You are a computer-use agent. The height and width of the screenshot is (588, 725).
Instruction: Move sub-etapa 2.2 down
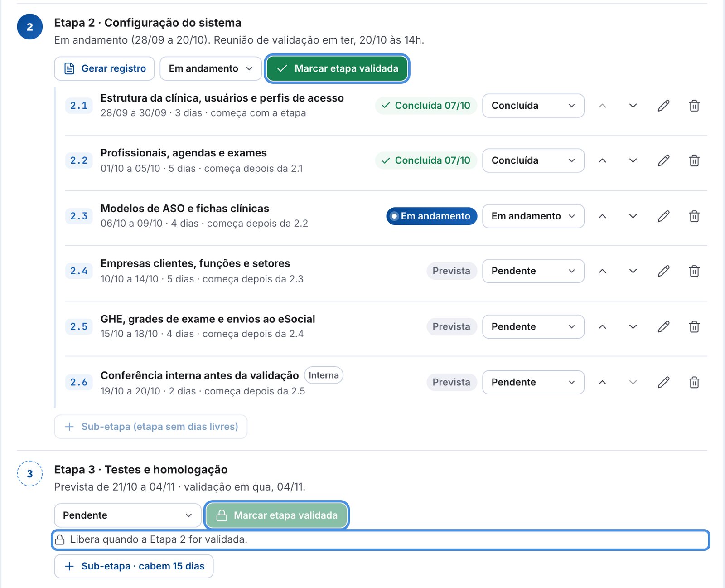tap(633, 160)
